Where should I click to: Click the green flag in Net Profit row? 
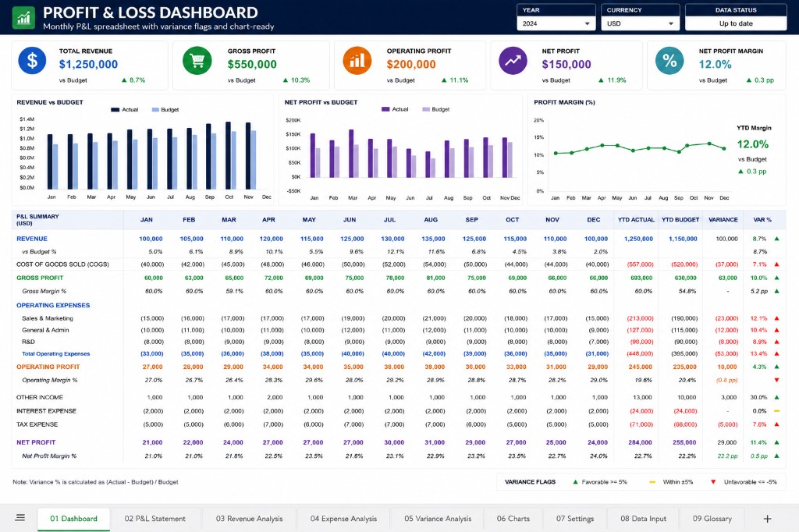click(x=776, y=442)
